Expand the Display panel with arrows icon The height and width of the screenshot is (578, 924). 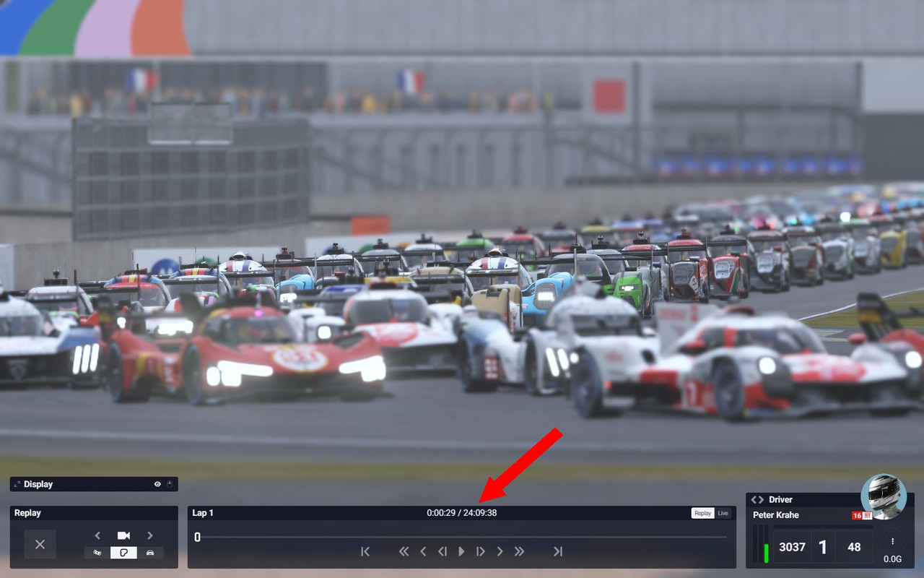(x=17, y=484)
